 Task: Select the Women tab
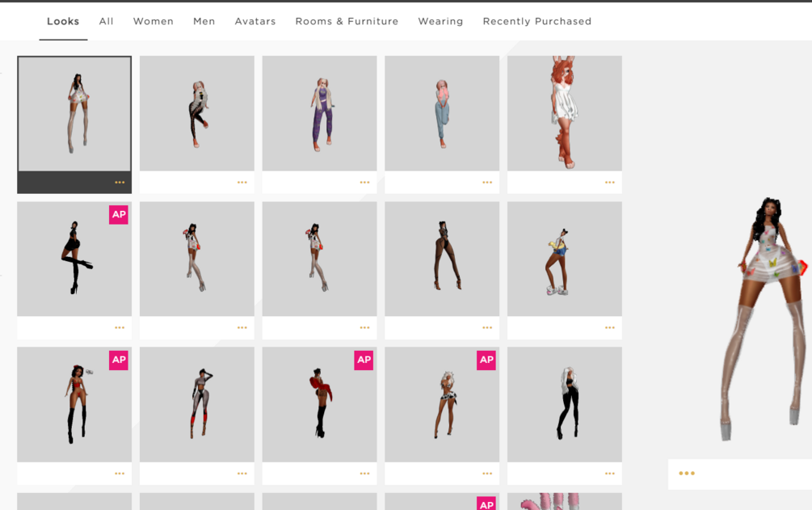pos(154,21)
